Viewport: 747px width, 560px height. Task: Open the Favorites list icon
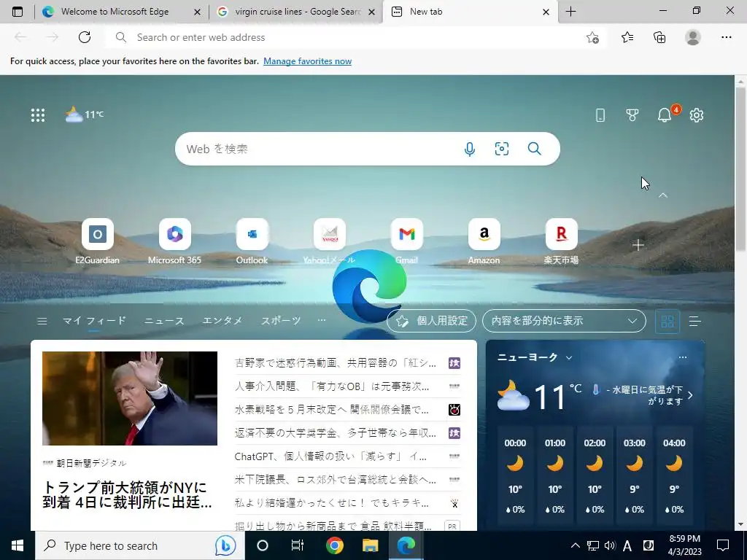627,37
